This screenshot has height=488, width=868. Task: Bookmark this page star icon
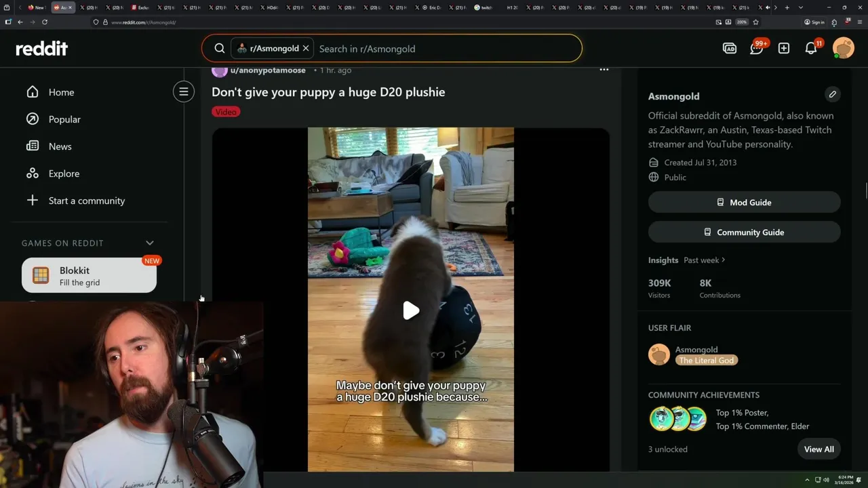pos(755,22)
